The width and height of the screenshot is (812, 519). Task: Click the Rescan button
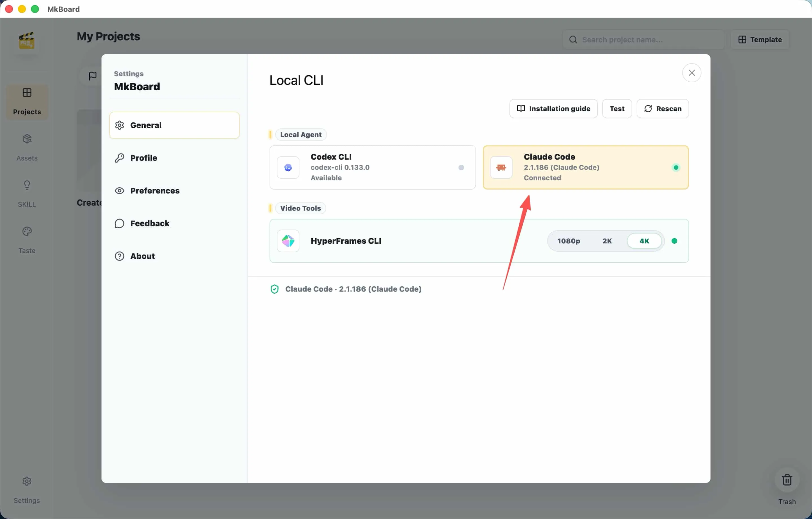coord(662,109)
